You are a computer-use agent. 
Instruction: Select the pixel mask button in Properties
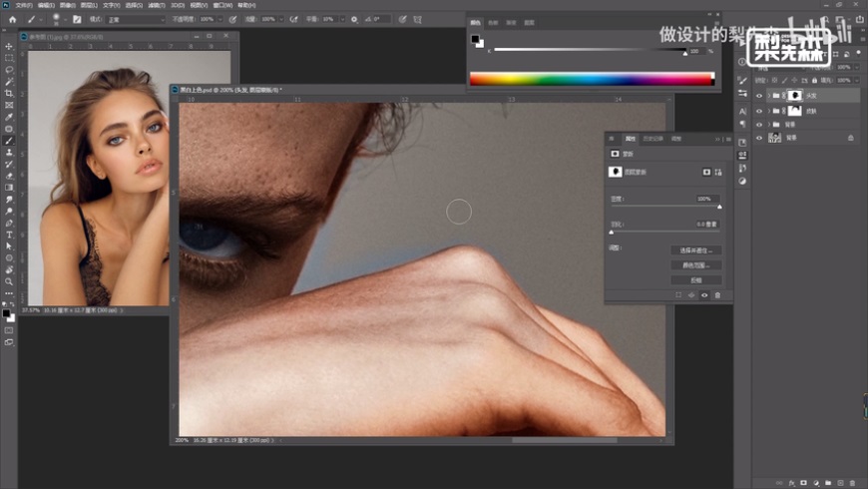[x=706, y=172]
